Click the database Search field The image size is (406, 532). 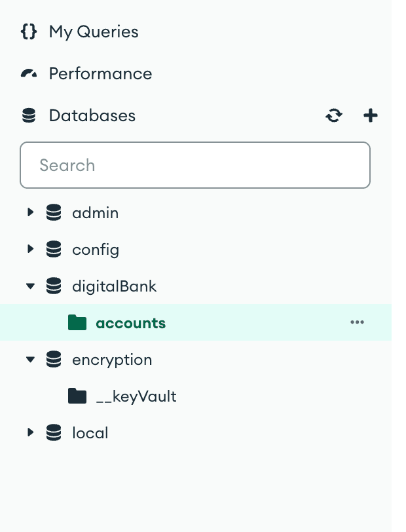(x=195, y=165)
